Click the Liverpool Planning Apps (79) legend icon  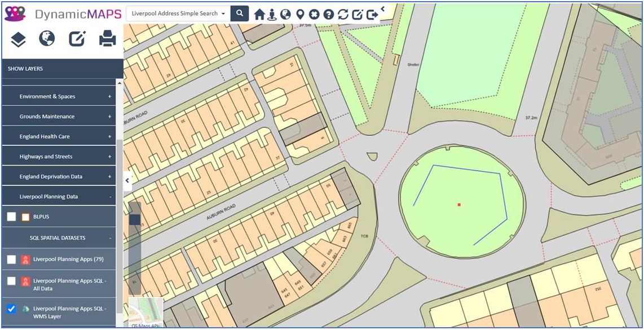click(25, 259)
